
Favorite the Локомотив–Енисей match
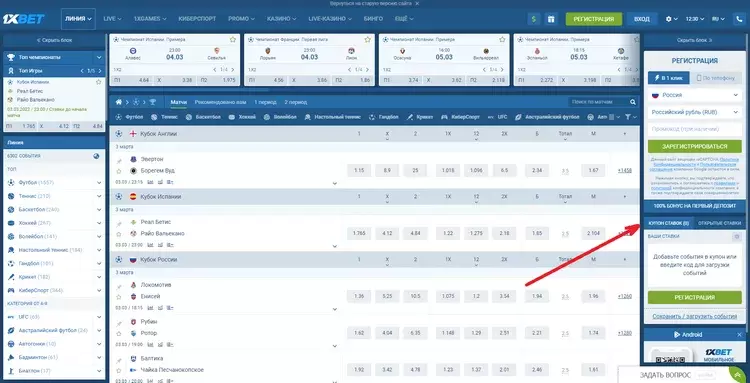[119, 296]
